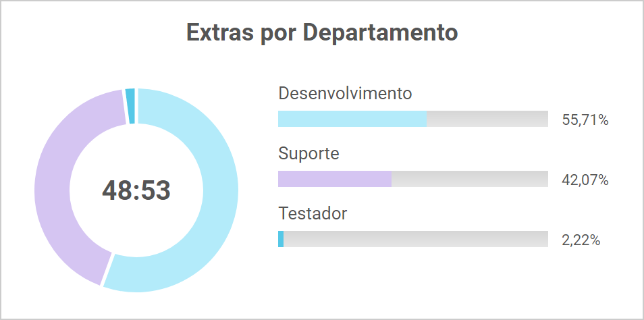The width and height of the screenshot is (644, 320).
Task: Click the small teal Testador donut slice
Action: click(130, 106)
